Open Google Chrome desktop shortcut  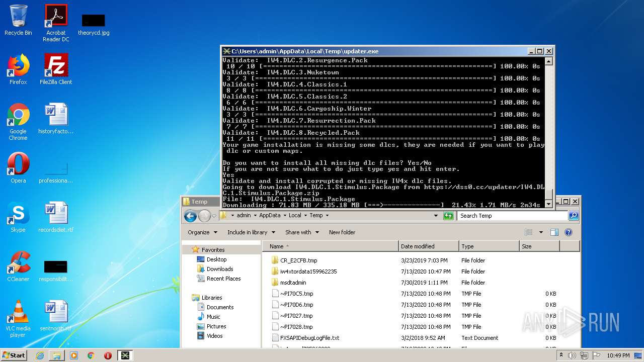(x=18, y=122)
